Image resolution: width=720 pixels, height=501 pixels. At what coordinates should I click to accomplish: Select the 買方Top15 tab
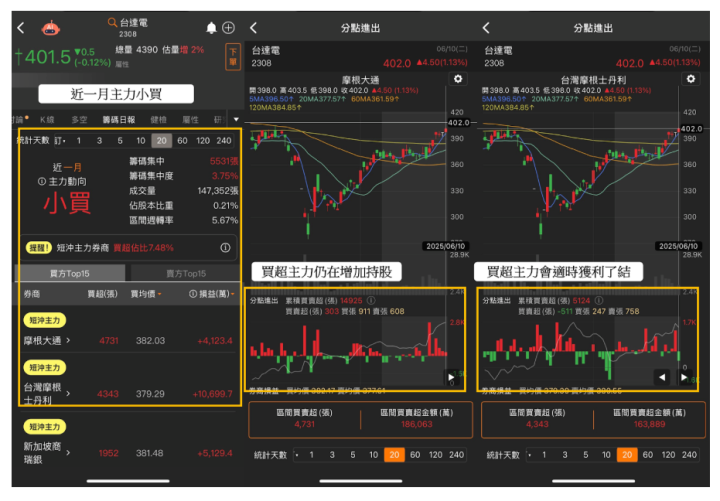tap(70, 274)
